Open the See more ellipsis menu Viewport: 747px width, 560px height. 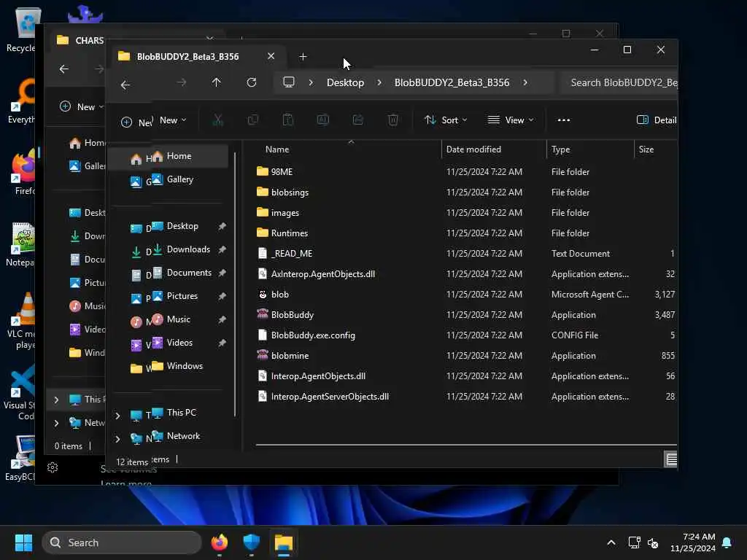[x=564, y=120]
